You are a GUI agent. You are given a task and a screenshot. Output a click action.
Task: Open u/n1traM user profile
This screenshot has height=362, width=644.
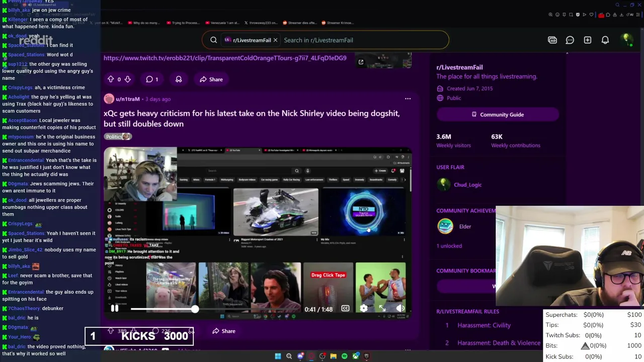pos(128,99)
